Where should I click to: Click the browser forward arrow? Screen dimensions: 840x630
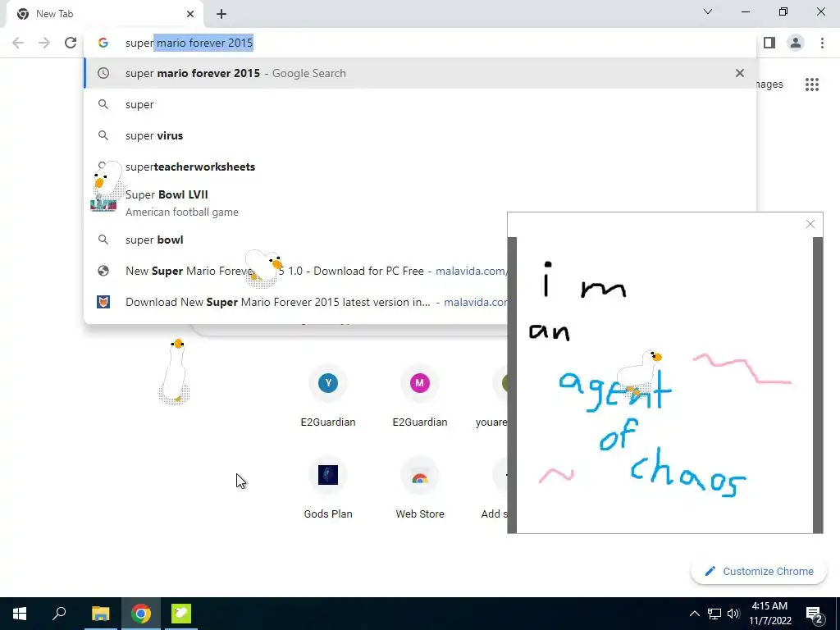[44, 43]
